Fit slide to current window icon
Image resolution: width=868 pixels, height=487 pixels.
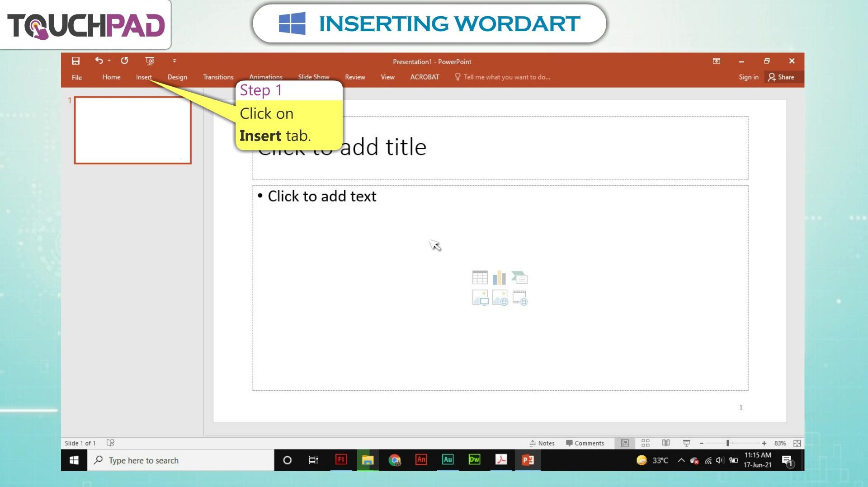click(x=797, y=443)
